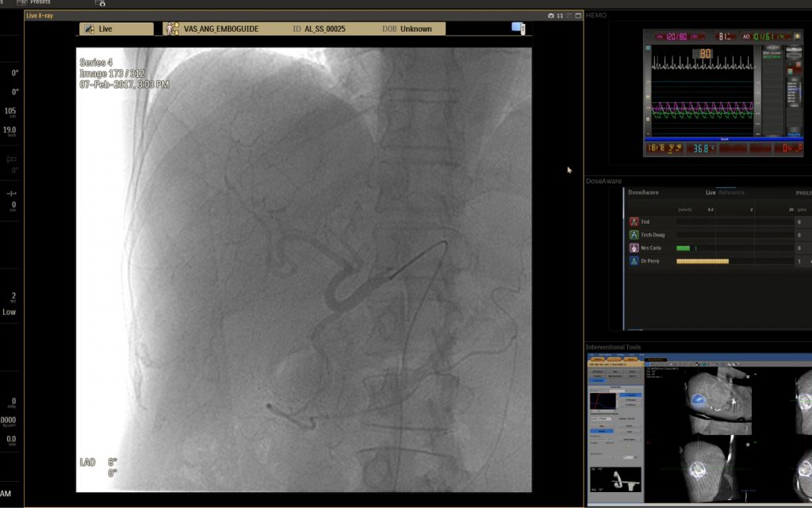Click the leftmost orange button in Interventional Tools
This screenshot has height=508, width=812.
[599, 359]
